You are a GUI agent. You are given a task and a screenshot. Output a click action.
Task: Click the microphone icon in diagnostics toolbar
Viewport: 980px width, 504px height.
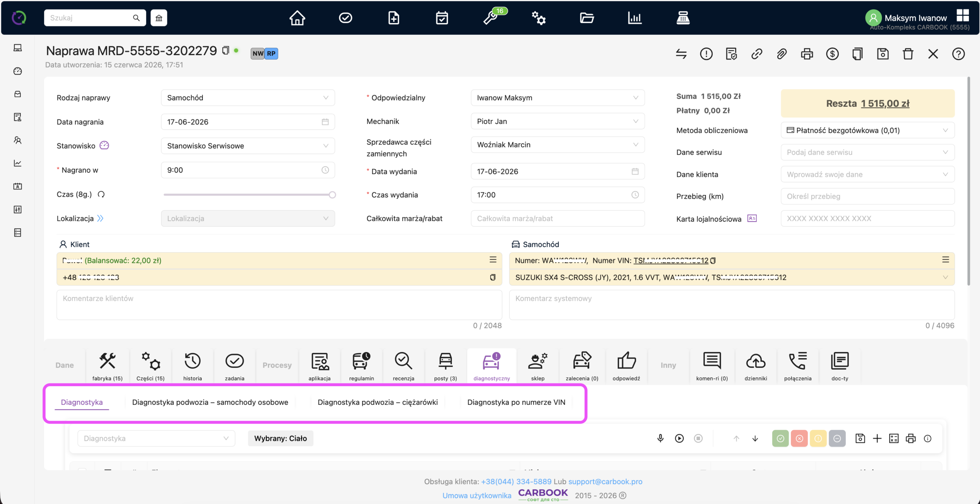[660, 438]
